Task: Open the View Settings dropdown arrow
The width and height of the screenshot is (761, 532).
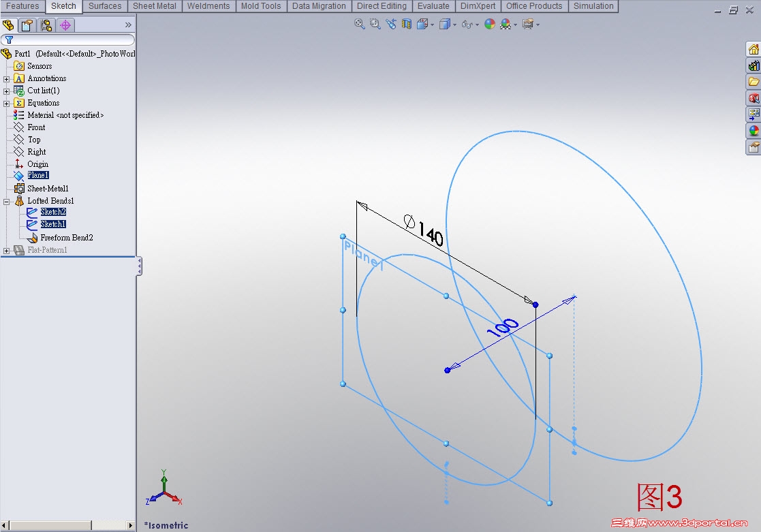Action: pos(538,25)
